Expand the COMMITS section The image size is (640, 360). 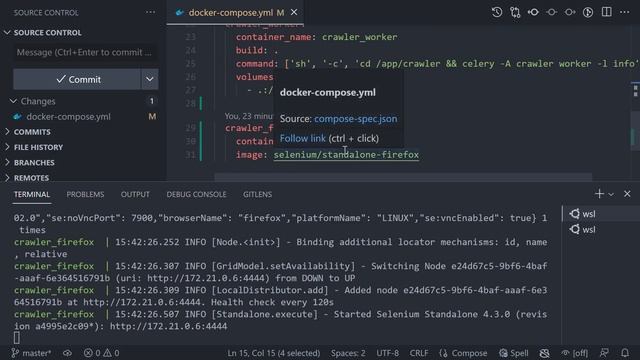(x=32, y=132)
